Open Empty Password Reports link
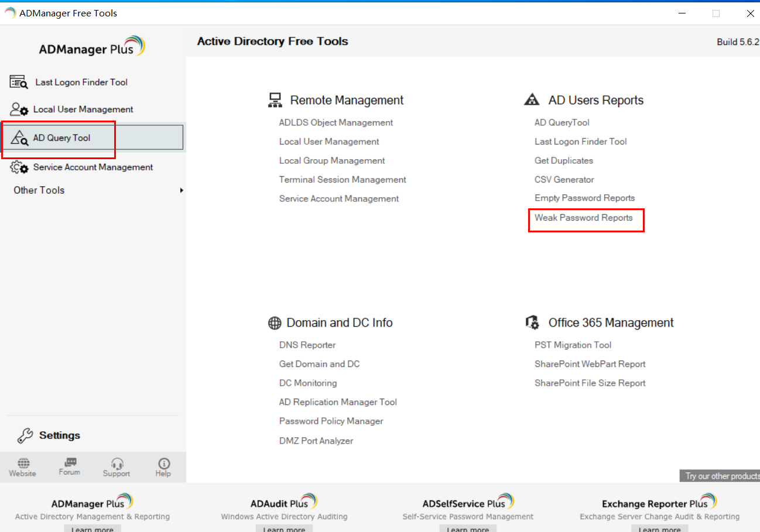This screenshot has height=532, width=760. coord(585,198)
